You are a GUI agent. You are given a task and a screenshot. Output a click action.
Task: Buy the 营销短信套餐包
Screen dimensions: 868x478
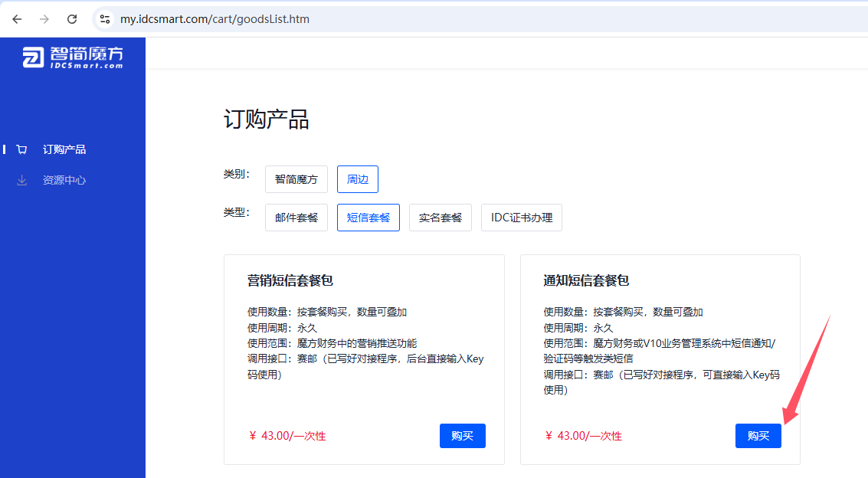click(x=462, y=436)
